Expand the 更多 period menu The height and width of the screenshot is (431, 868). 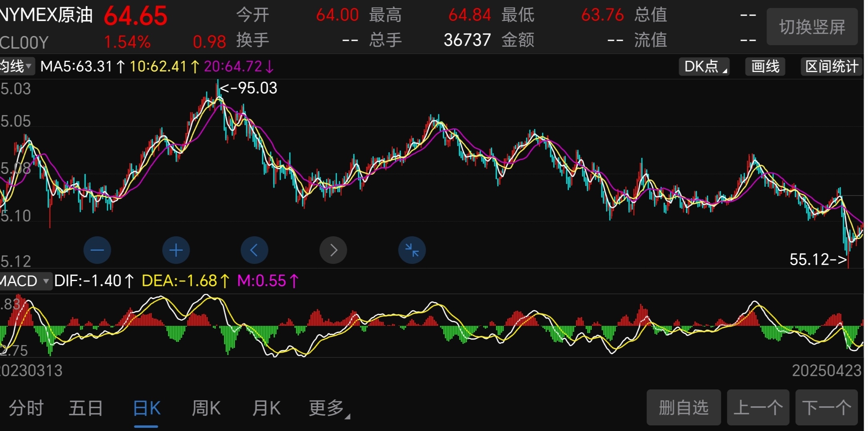point(329,408)
